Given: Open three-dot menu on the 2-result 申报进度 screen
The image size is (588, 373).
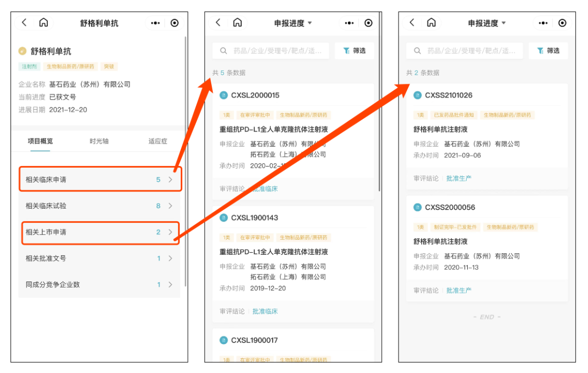Looking at the screenshot, I should 543,23.
